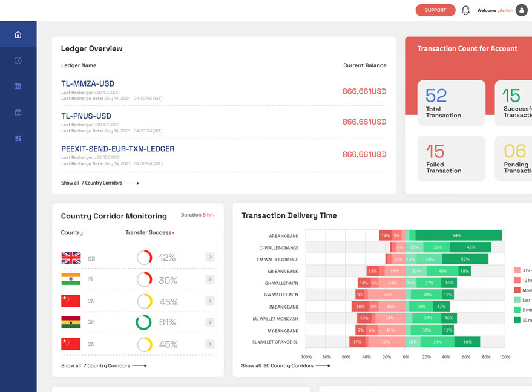This screenshot has width=532, height=392.
Task: Click the GW-WALLET-MTN chart label
Action: pos(281,295)
